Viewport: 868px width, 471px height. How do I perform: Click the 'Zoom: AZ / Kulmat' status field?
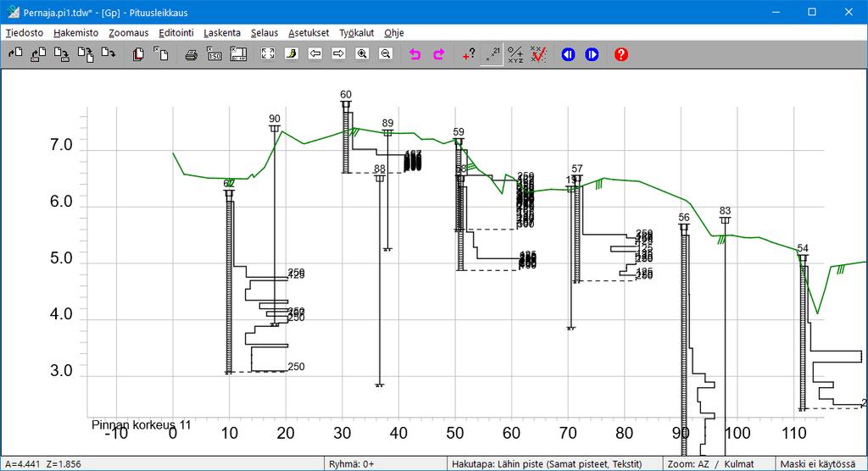tap(719, 464)
